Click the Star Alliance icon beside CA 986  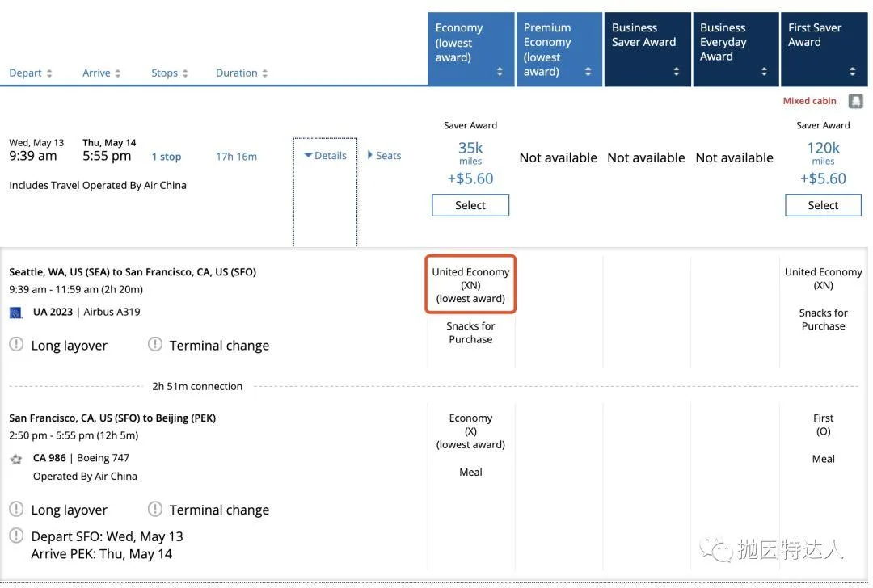16,459
